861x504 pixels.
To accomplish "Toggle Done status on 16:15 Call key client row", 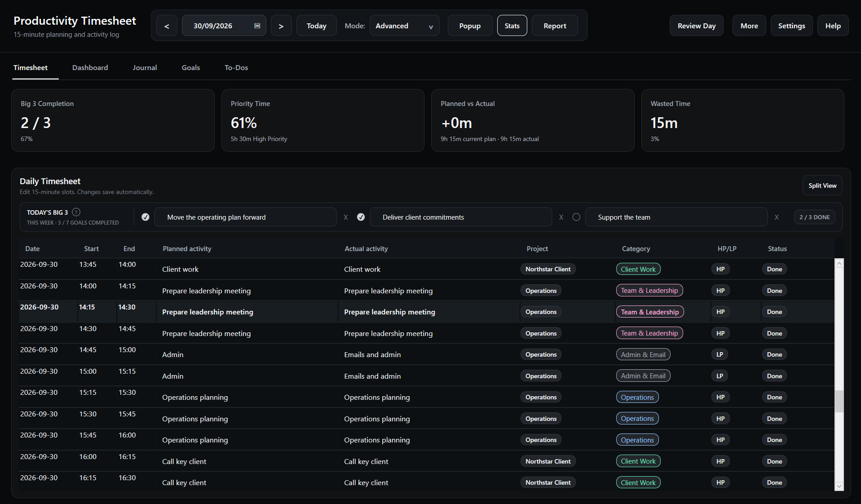I will click(774, 482).
